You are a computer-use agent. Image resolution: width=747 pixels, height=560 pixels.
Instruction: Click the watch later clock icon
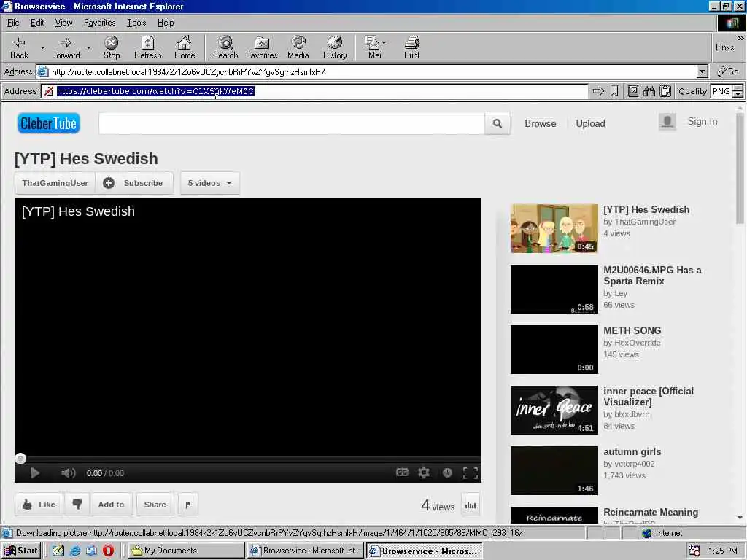pyautogui.click(x=447, y=472)
